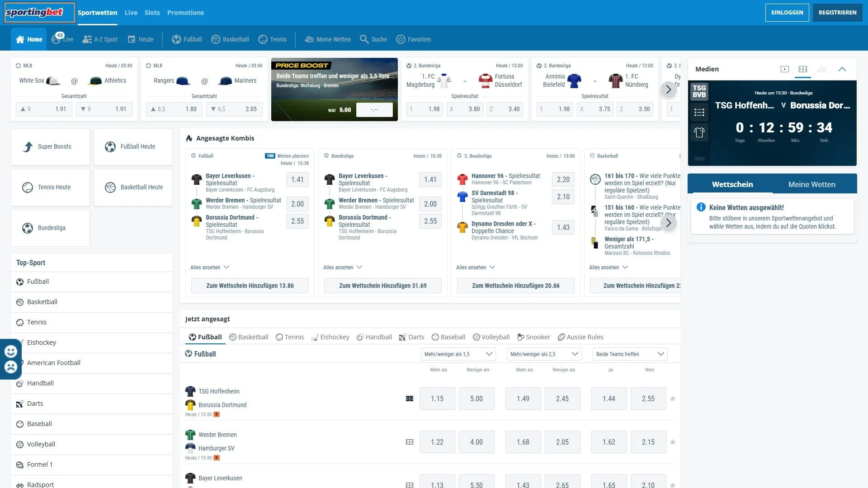
Task: Open the Mehr/weniger als 2,5 dropdown
Action: (x=544, y=354)
